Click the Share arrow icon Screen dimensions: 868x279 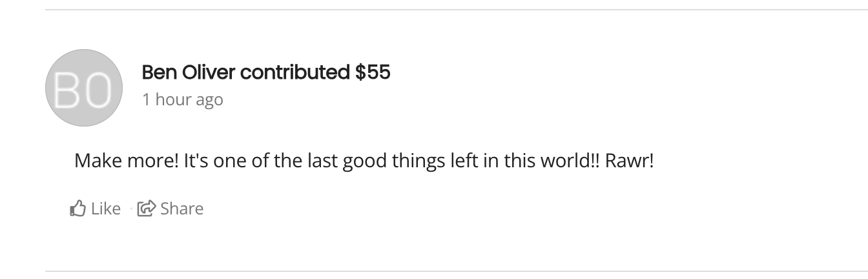(x=147, y=208)
